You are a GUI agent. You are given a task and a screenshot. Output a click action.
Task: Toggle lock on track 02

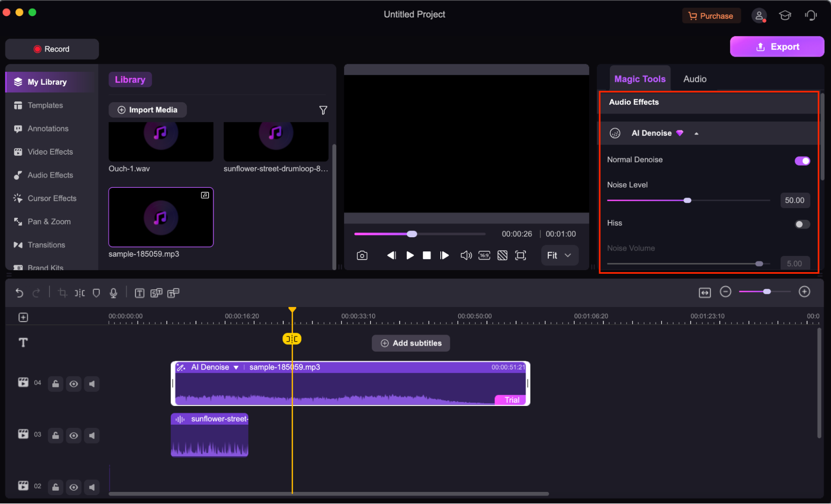coord(55,487)
